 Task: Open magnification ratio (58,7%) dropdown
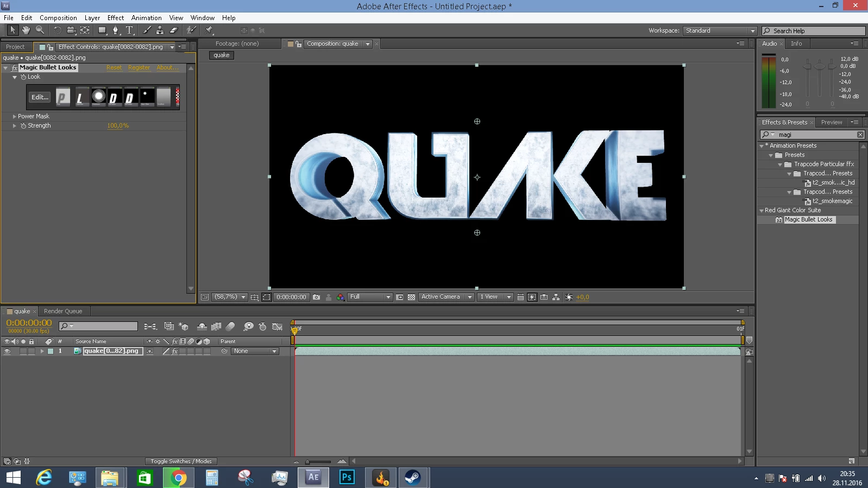point(229,297)
